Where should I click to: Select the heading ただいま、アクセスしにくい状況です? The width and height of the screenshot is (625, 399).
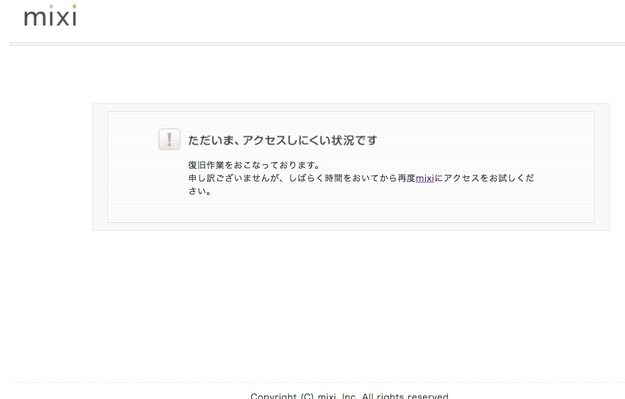click(x=282, y=140)
